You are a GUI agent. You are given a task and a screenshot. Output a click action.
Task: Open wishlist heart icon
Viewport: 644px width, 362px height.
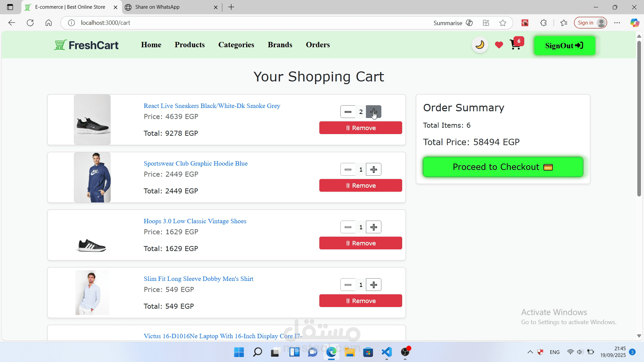(x=499, y=45)
